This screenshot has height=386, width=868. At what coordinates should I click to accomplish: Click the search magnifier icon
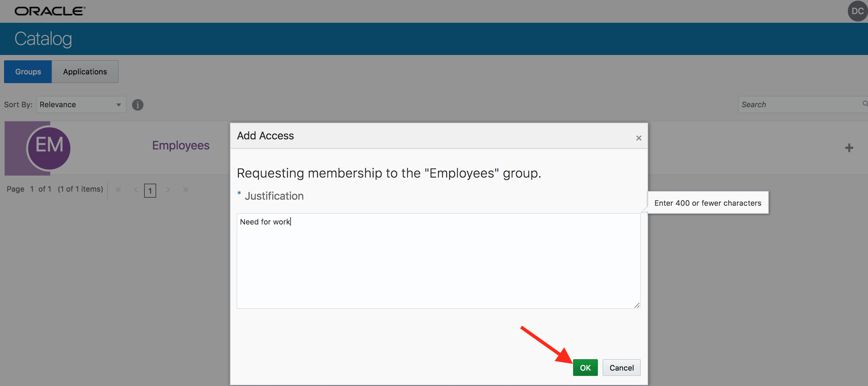click(x=865, y=104)
